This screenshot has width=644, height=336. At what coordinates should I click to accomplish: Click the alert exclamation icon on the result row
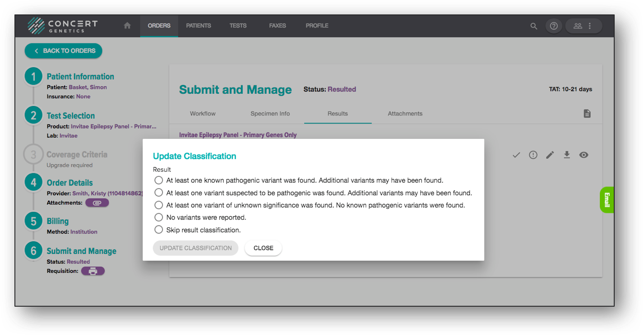click(533, 155)
